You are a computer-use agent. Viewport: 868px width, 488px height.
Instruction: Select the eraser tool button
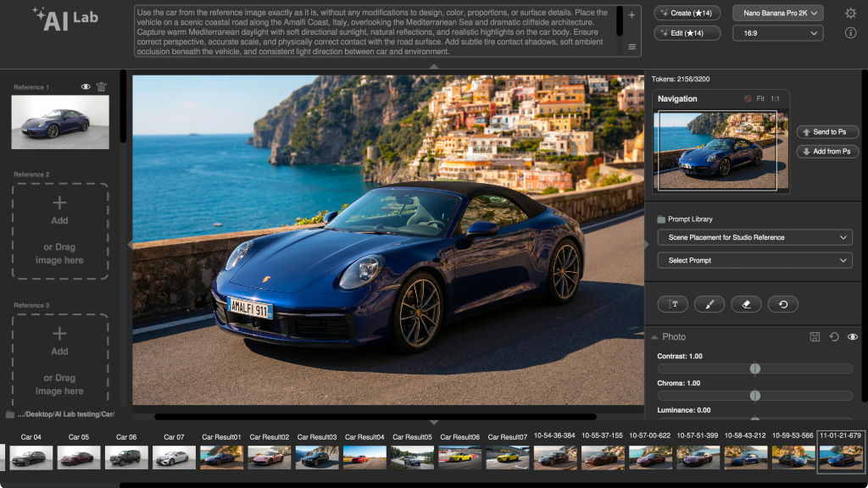[x=746, y=304]
